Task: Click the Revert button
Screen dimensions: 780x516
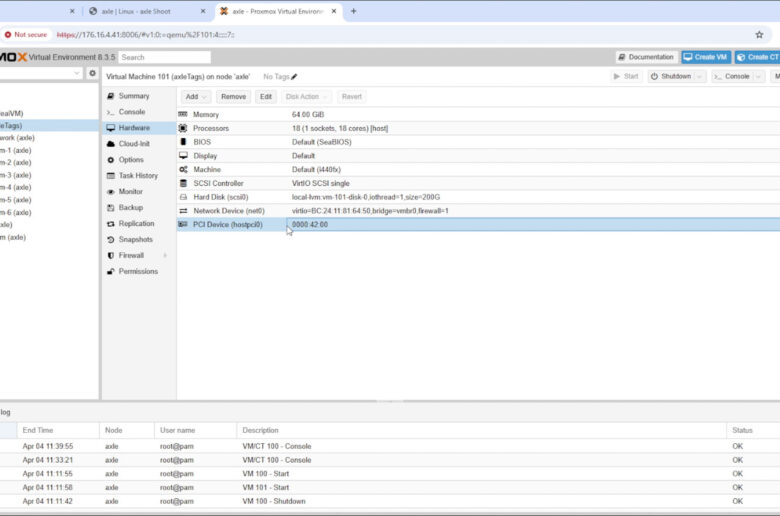Action: (352, 97)
